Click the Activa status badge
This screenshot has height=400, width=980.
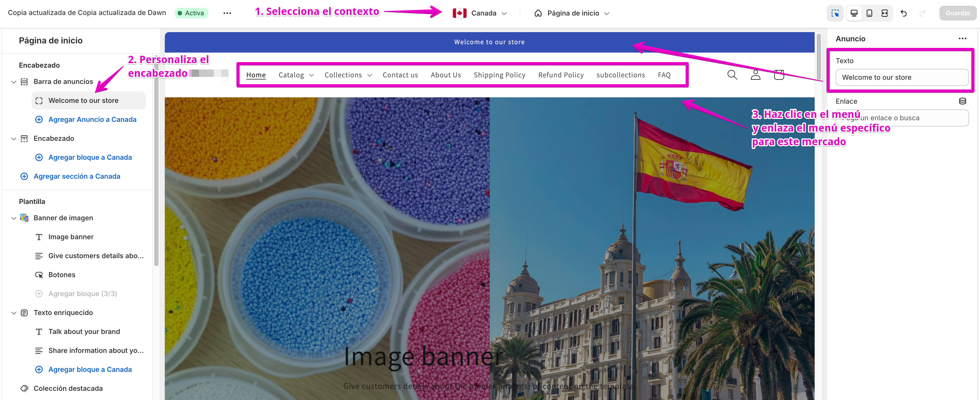pyautogui.click(x=191, y=13)
